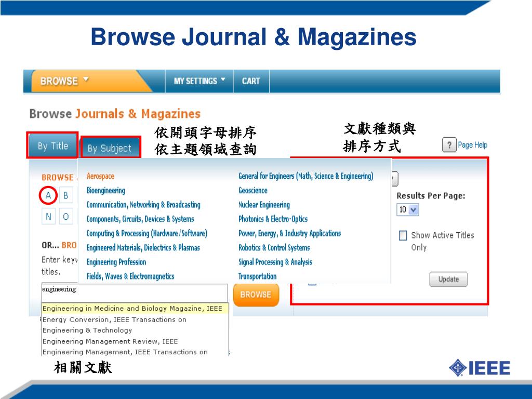The image size is (532, 399).
Task: Choose Power, Energy, & Industry Applications
Action: pos(290,233)
